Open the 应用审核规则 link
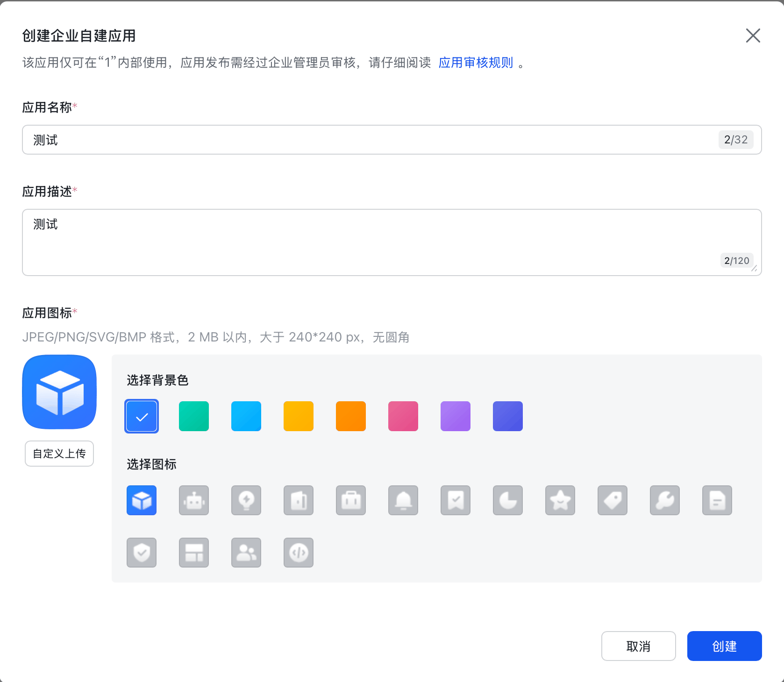 click(476, 63)
